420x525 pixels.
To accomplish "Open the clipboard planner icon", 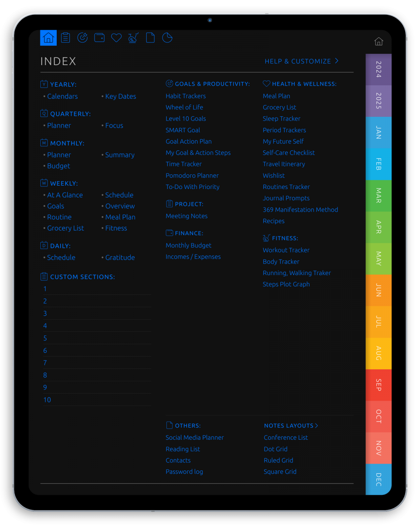I will 66,38.
